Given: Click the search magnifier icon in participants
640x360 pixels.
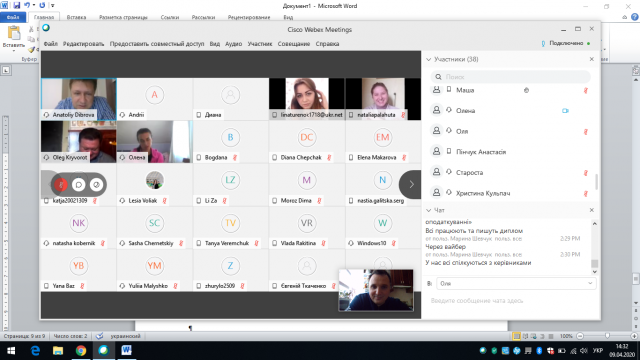Looking at the screenshot, I should point(438,77).
